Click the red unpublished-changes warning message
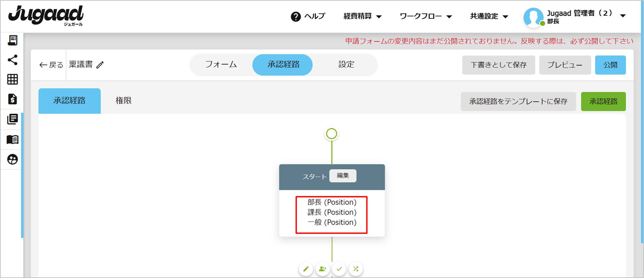644x278 pixels. pos(489,41)
